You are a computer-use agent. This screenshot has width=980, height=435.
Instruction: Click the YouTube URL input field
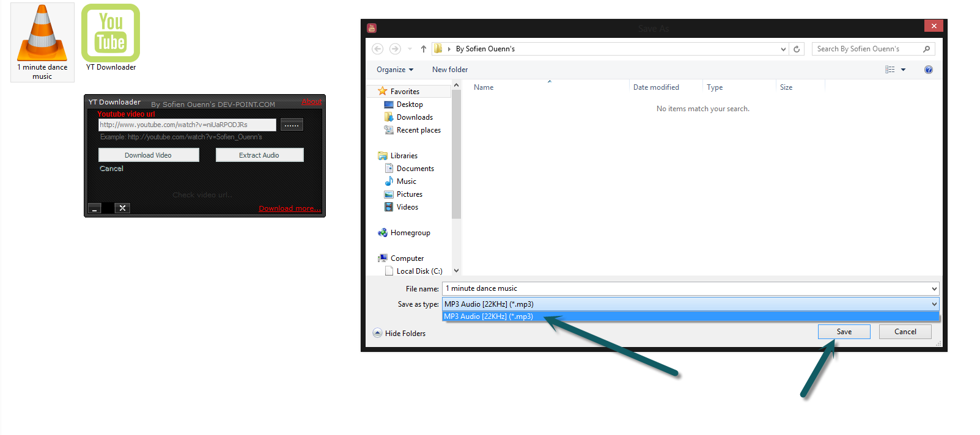click(187, 125)
